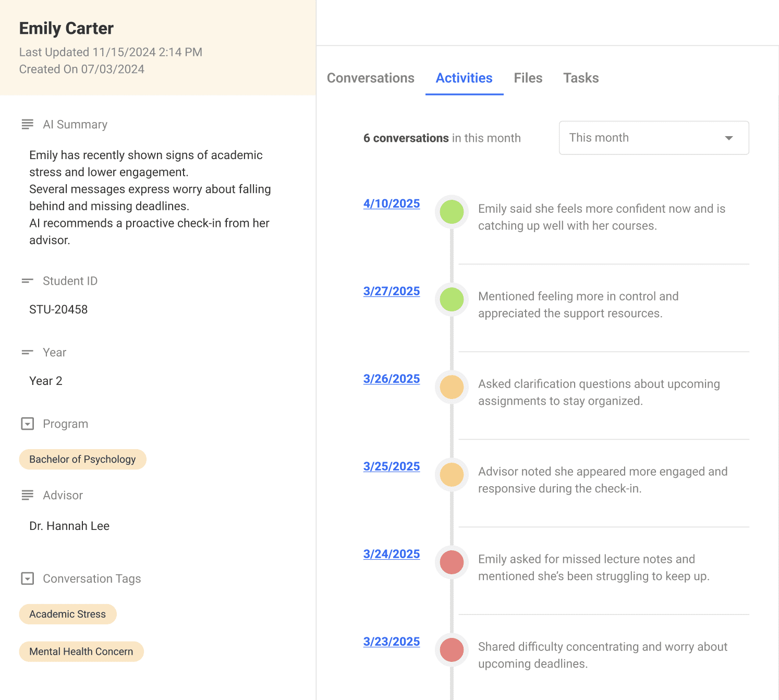
Task: Click the Student ID field icon
Action: pos(27,281)
